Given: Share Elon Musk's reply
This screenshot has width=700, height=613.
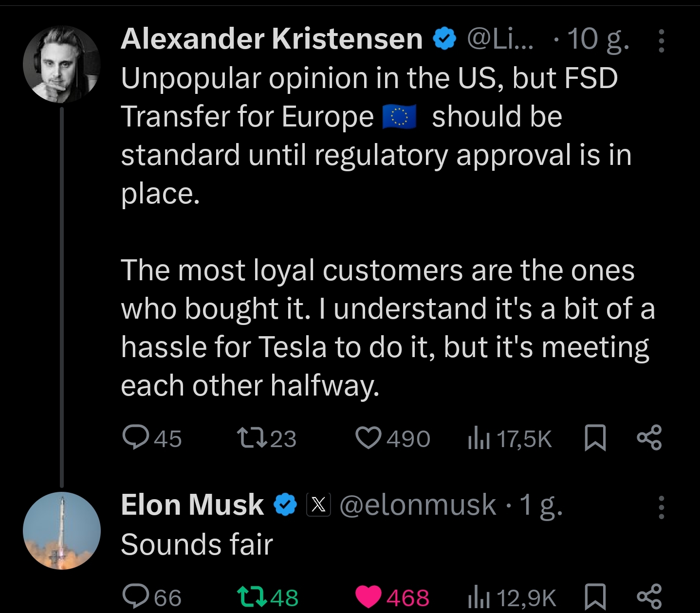Looking at the screenshot, I should pos(649,596).
